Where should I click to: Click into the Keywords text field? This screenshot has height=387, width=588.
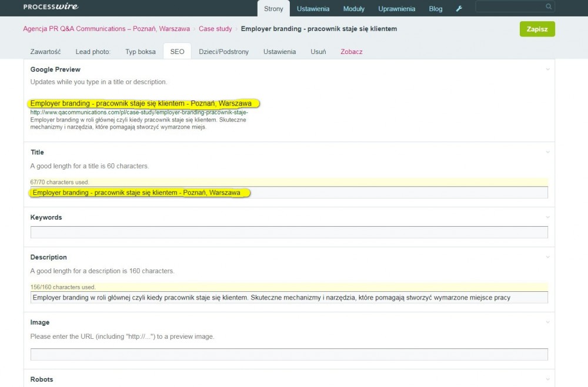pyautogui.click(x=289, y=232)
